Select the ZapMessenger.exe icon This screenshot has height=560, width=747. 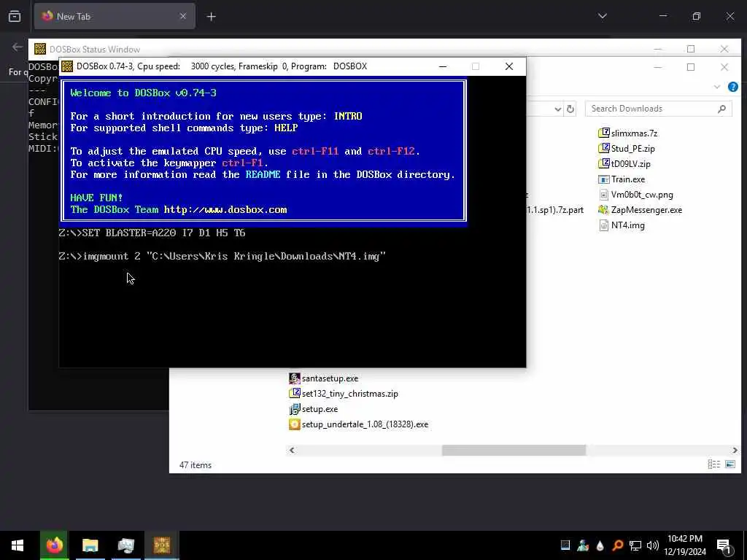(603, 209)
